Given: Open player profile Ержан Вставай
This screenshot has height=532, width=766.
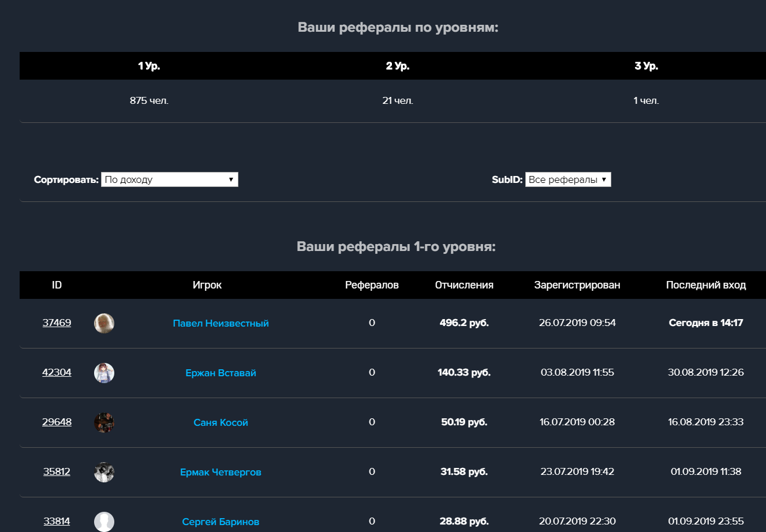Looking at the screenshot, I should click(x=221, y=373).
